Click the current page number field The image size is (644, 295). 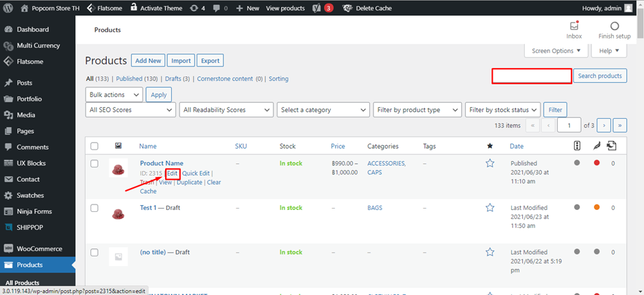(569, 125)
